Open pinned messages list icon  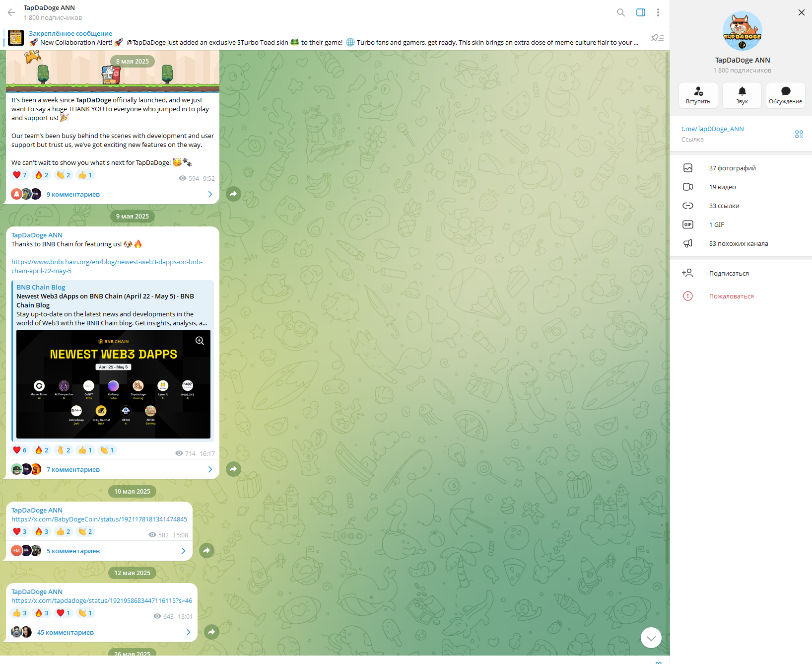point(658,38)
